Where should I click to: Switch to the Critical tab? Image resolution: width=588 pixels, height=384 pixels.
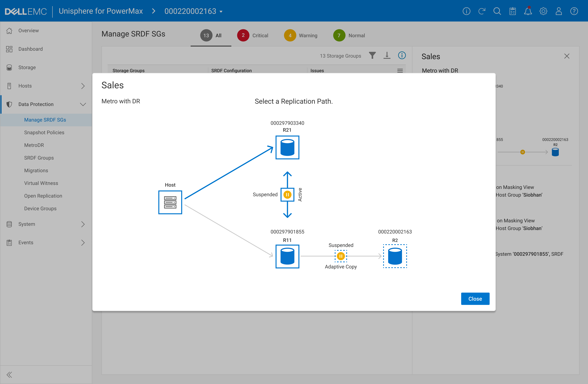[x=253, y=36]
